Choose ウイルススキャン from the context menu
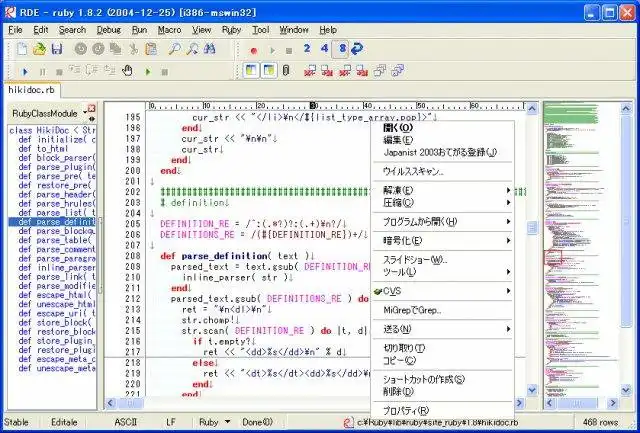 point(442,171)
